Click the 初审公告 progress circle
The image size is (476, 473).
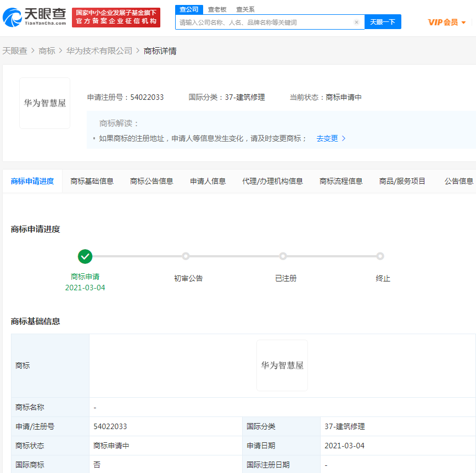[186, 256]
